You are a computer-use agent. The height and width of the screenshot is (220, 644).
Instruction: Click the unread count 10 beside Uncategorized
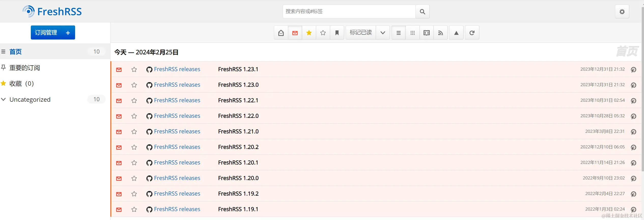pyautogui.click(x=96, y=99)
